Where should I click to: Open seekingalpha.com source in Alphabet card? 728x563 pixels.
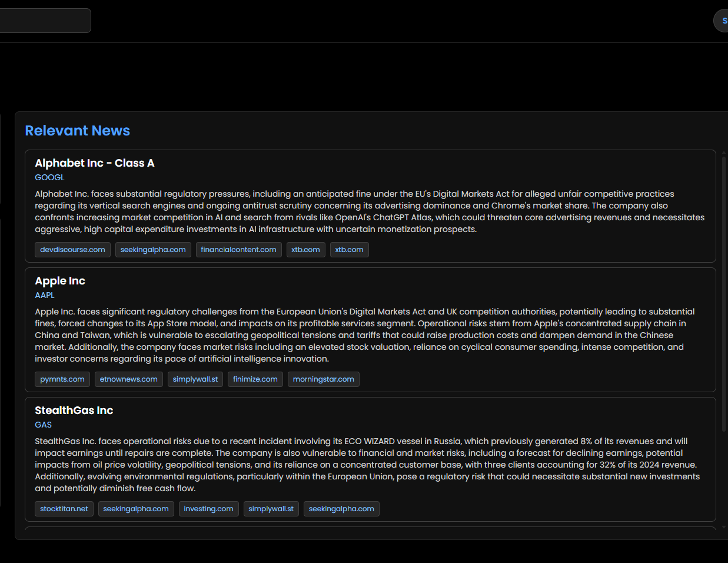153,250
